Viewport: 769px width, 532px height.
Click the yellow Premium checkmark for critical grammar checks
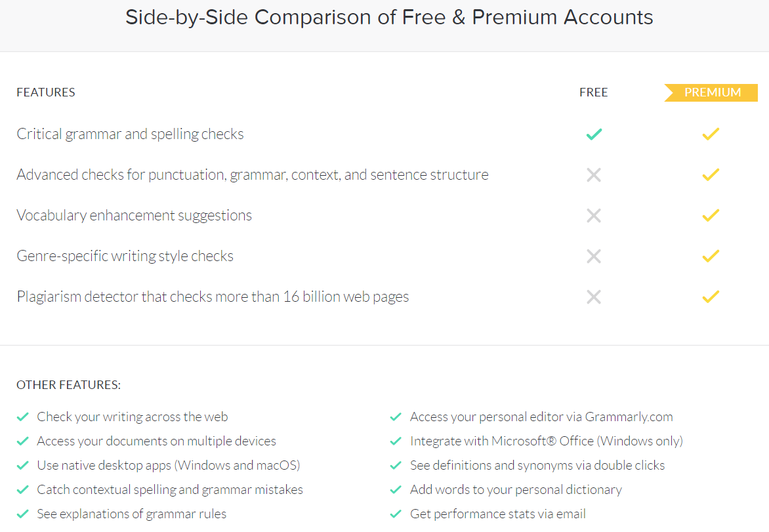click(x=711, y=134)
